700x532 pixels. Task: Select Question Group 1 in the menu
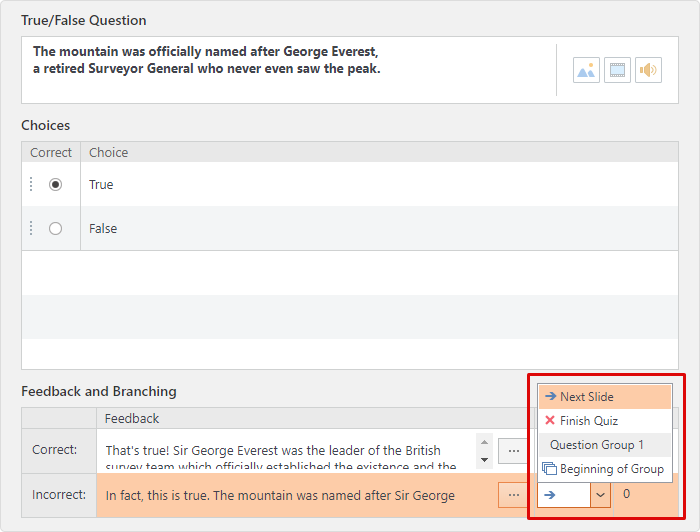click(605, 445)
